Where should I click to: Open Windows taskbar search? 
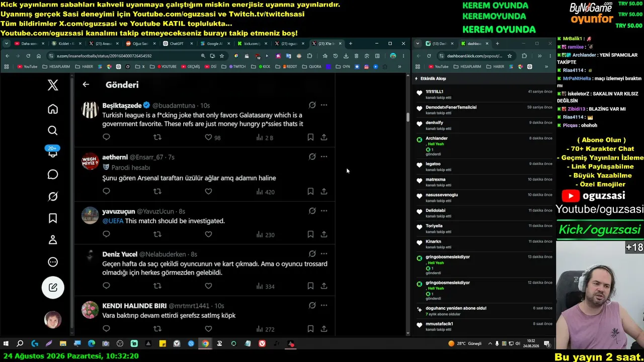pos(20,344)
